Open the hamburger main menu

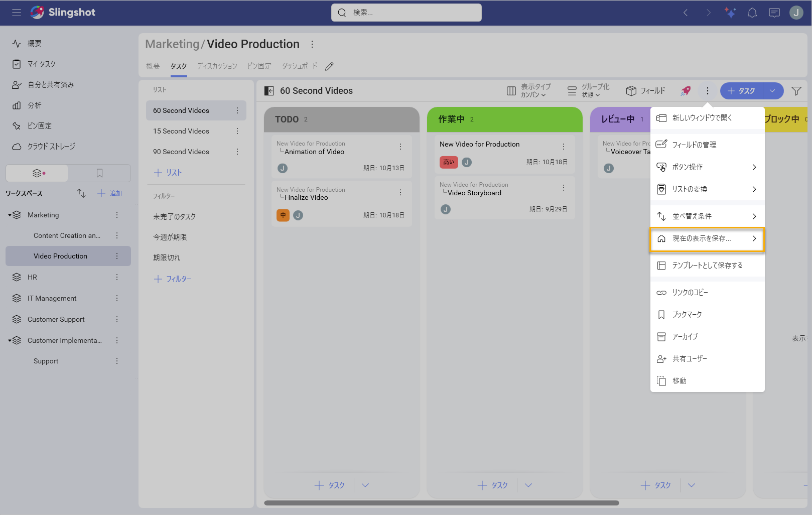point(17,13)
